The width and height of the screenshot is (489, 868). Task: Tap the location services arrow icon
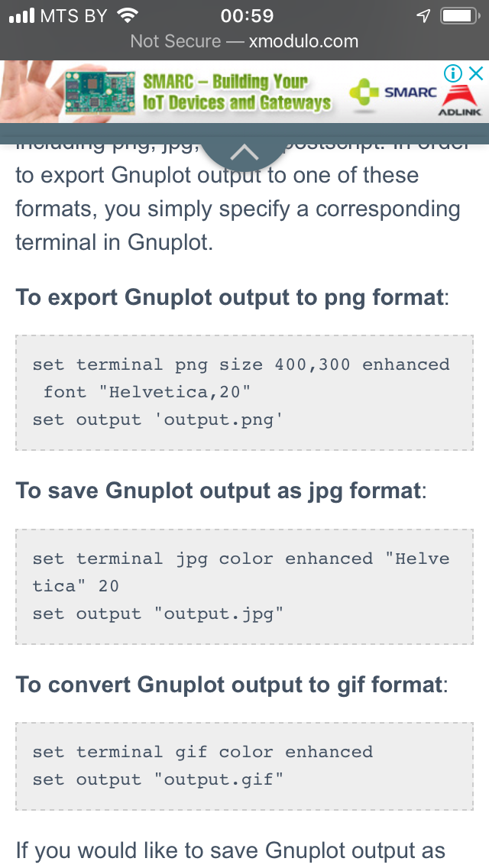[424, 16]
